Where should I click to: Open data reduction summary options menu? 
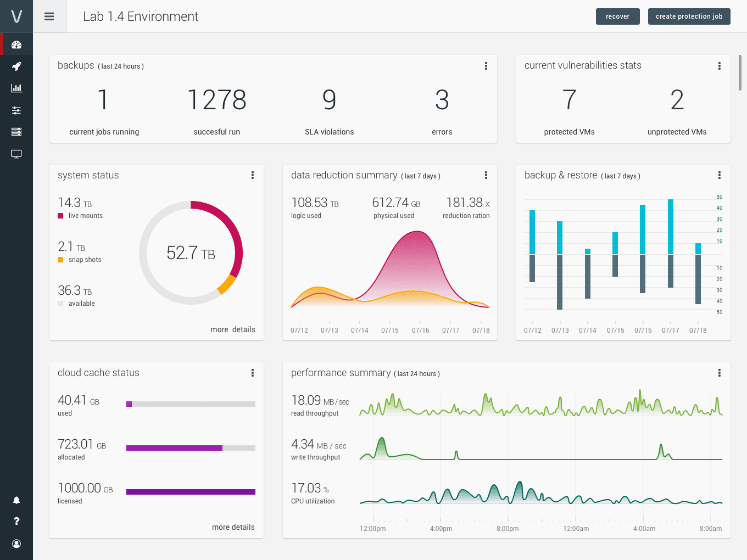click(x=486, y=175)
